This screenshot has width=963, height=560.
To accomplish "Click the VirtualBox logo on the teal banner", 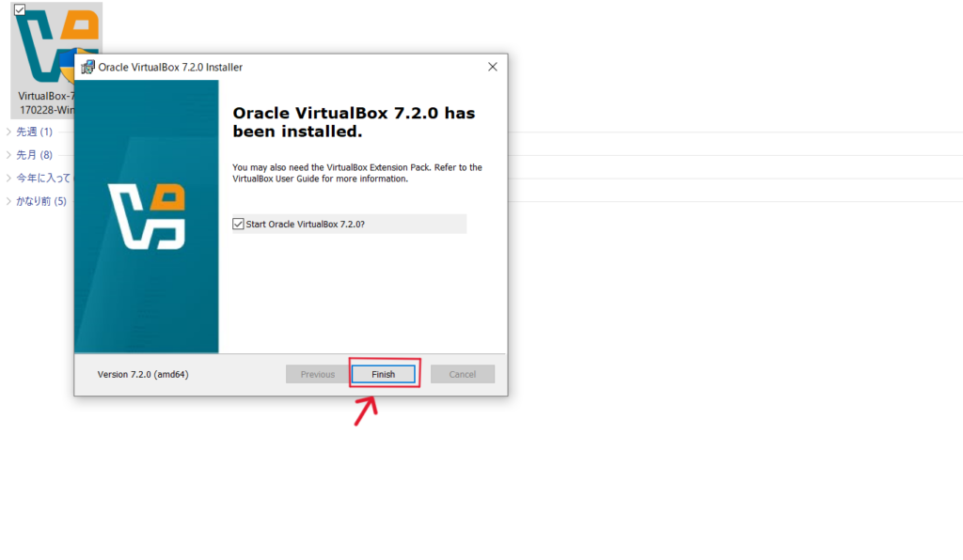I will [x=146, y=216].
